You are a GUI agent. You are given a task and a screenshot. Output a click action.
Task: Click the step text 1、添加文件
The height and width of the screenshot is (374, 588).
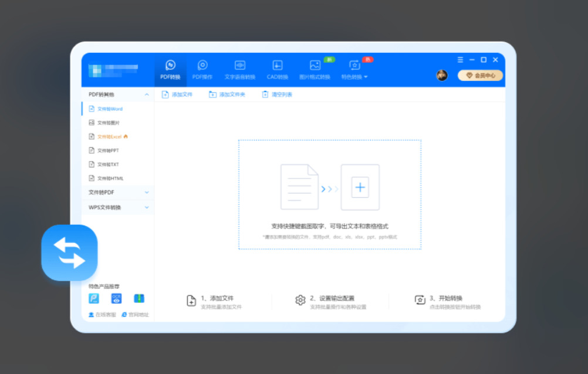coord(217,298)
